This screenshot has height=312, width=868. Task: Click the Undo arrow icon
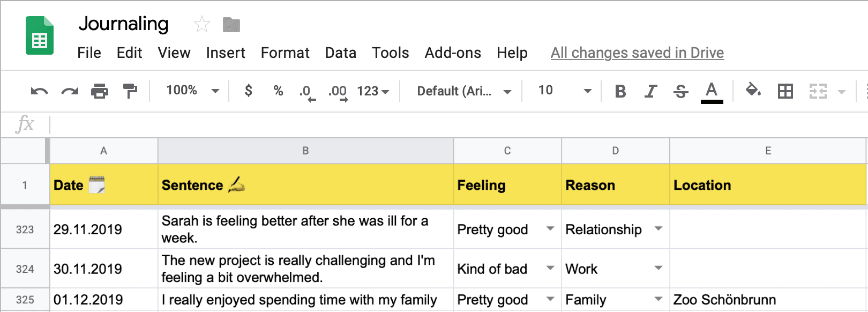point(39,91)
